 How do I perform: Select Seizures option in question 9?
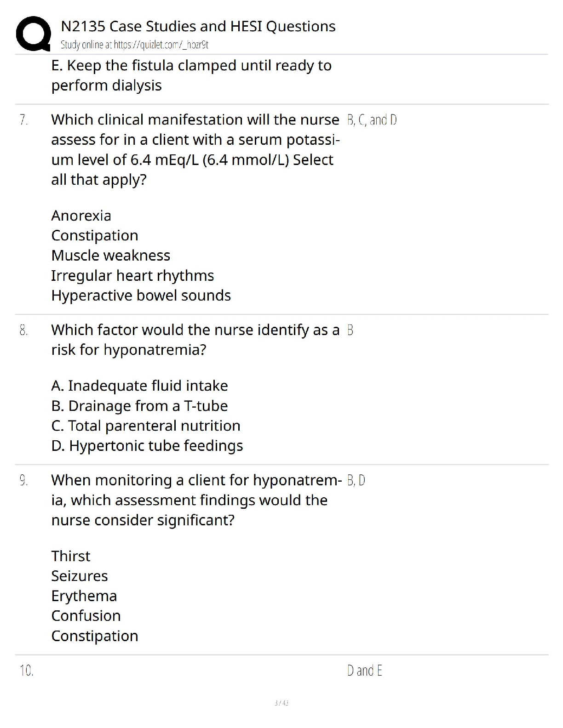pos(79,576)
